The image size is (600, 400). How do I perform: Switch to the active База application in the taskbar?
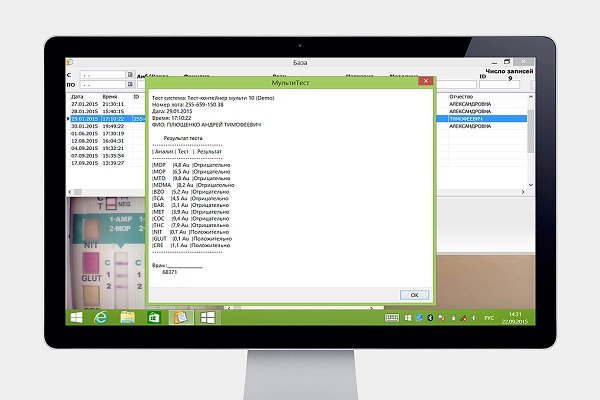180,318
